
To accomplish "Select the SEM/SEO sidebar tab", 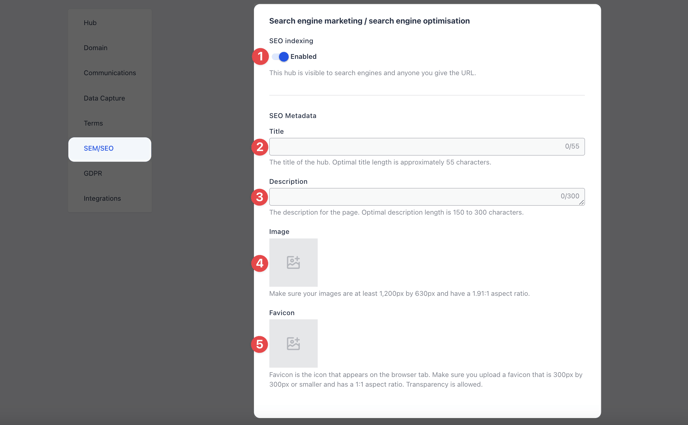I will click(110, 149).
